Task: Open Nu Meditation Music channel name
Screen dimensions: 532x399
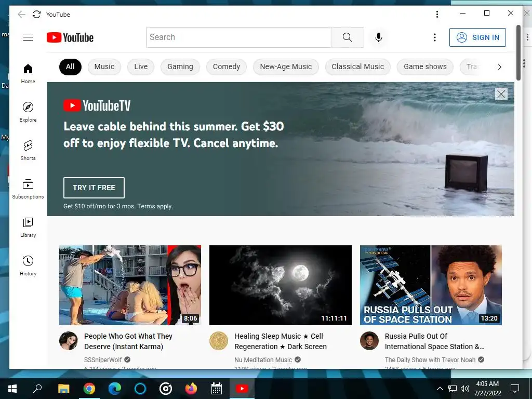Action: (263, 360)
